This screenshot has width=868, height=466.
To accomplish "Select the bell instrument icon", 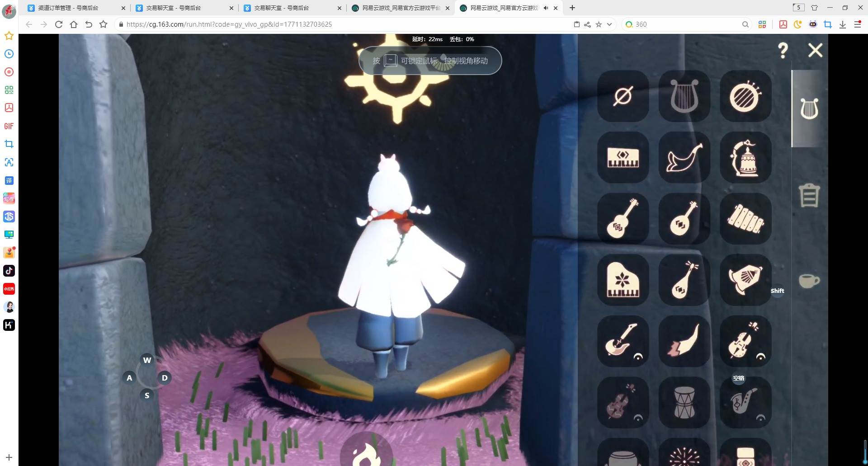I will pos(745,157).
